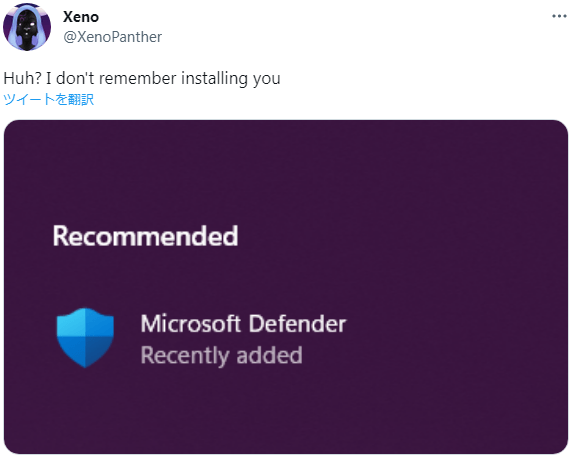Click the Recently added subtitle text
574x457 pixels.
[x=221, y=355]
